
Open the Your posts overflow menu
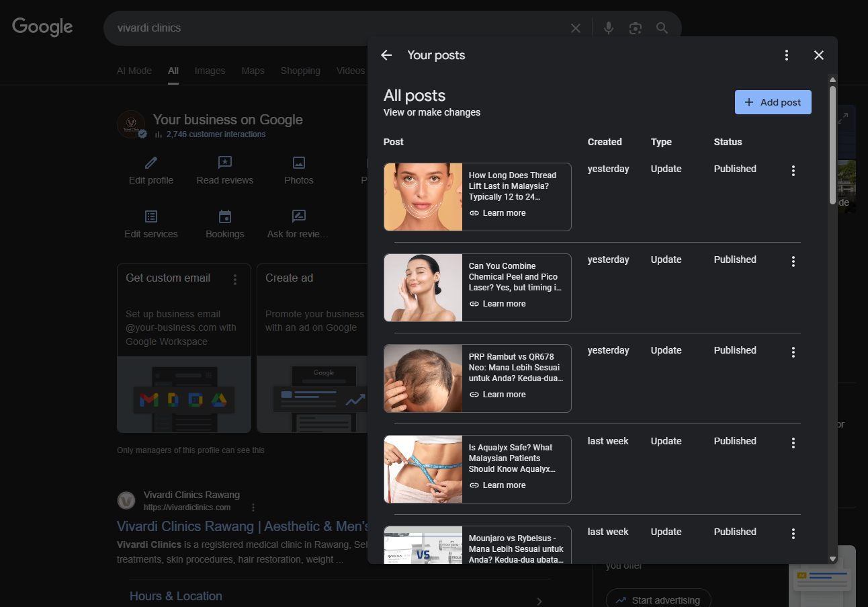click(786, 54)
